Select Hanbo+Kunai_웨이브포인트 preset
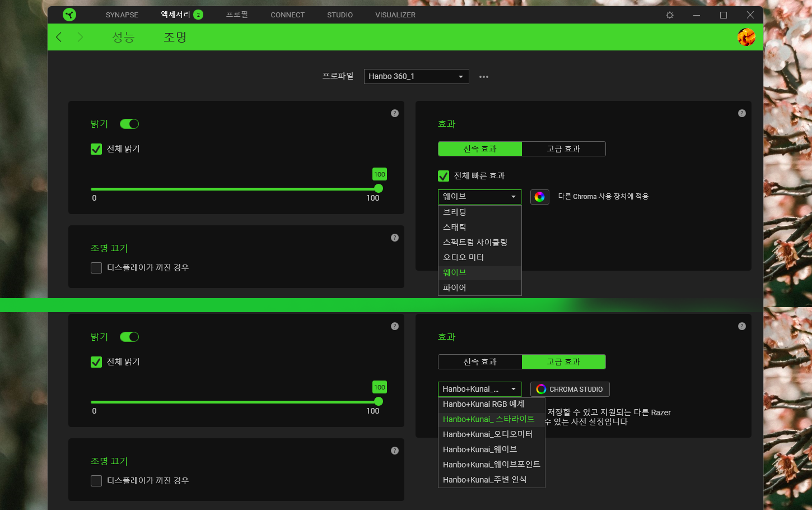Screen dimensions: 812x510 tap(492, 465)
